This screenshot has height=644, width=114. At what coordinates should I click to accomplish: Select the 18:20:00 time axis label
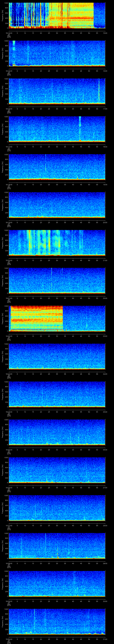pyautogui.click(x=9, y=260)
